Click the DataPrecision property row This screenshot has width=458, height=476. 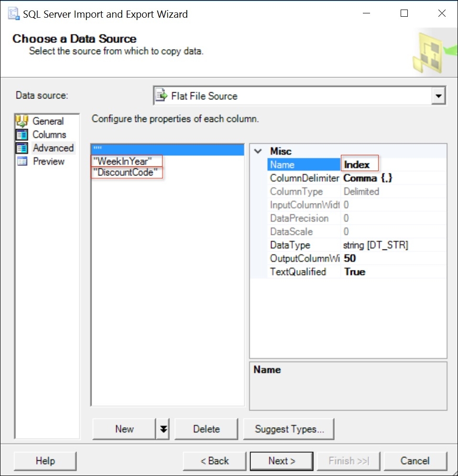click(x=357, y=218)
